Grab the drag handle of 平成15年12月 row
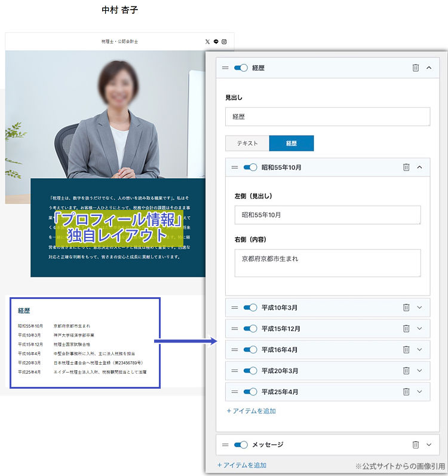Viewport: 448px width, 476px height. [235, 328]
